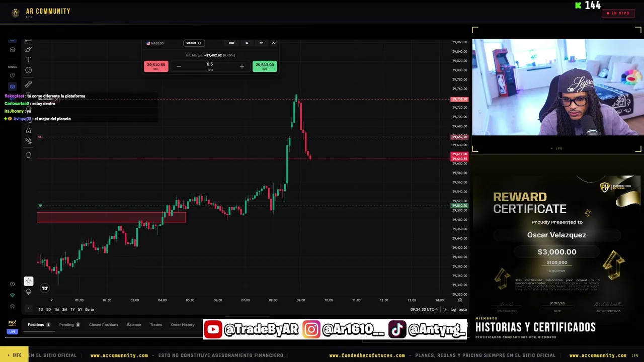Toggle the TP take profit option
Viewport: 644px width, 362px height.
pos(261,43)
